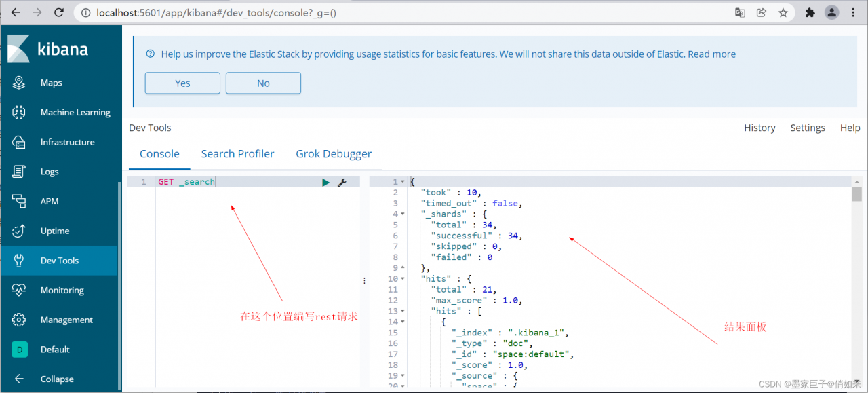Click the "successful" : 34 line
Screen dimensions: 868x393
(x=477, y=236)
